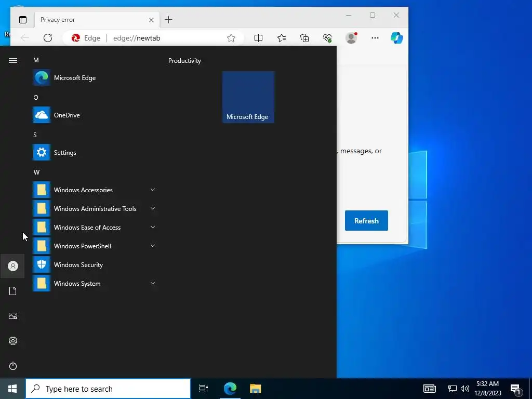
Task: Jump to letter M in app list
Action: 36,60
